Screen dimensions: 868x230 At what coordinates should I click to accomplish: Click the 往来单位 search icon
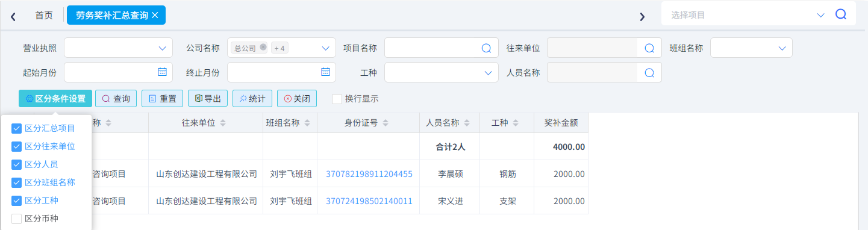pos(649,48)
